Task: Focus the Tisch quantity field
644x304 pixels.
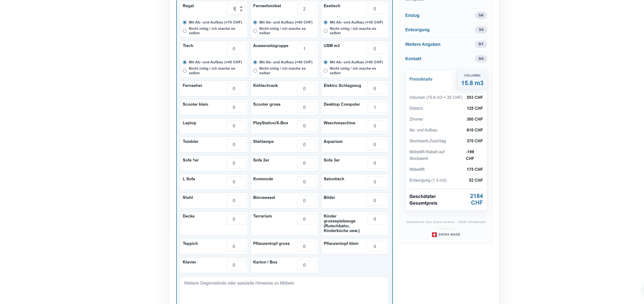Action: [x=236, y=49]
